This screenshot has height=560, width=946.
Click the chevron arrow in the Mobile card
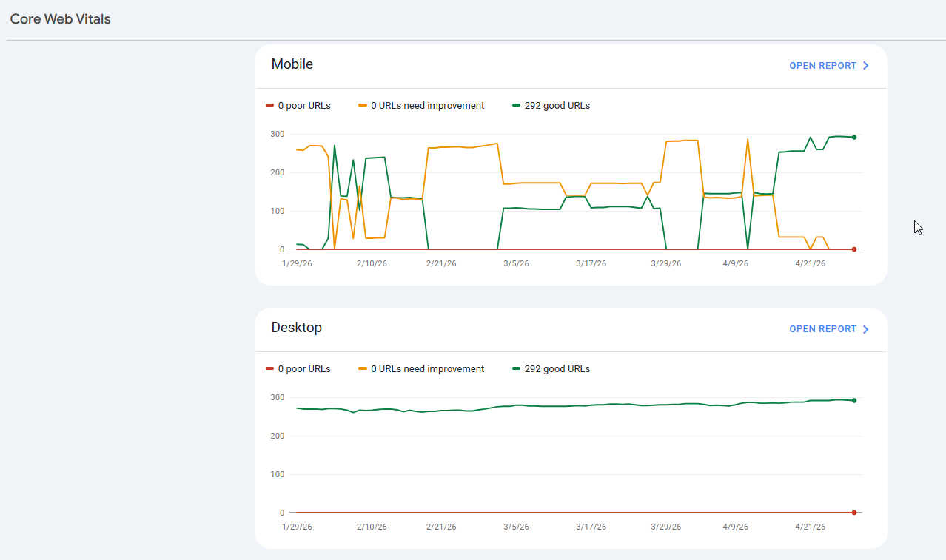865,66
